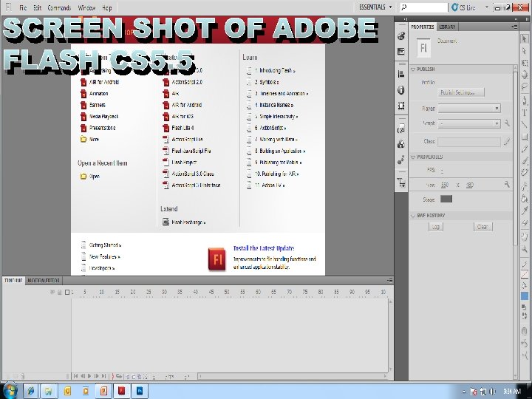The image size is (532, 399).
Task: Open the Commands menu
Action: 59,7
